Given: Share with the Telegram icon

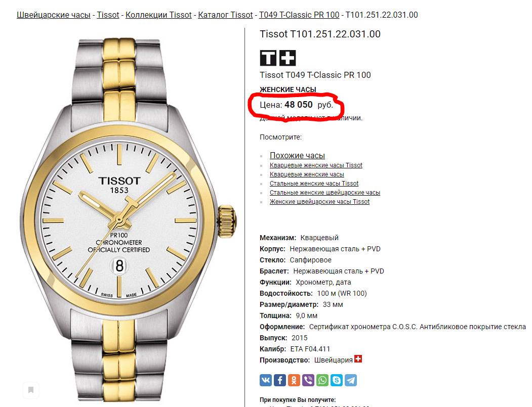Looking at the screenshot, I should coord(351,380).
